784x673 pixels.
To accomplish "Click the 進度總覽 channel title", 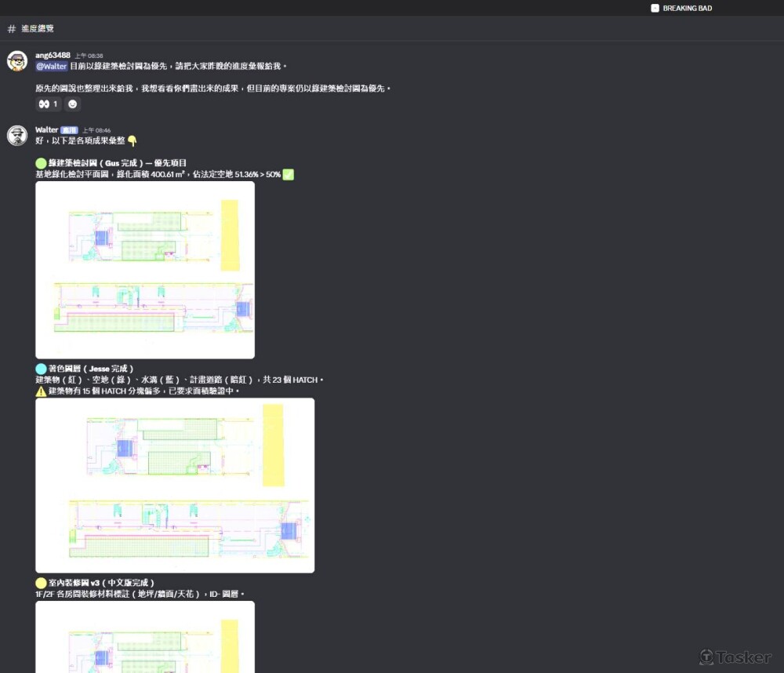I will tap(38, 28).
